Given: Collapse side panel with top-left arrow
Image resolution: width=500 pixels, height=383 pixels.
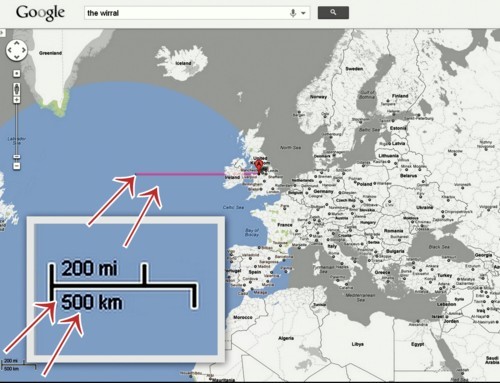Looking at the screenshot, I should [2, 33].
